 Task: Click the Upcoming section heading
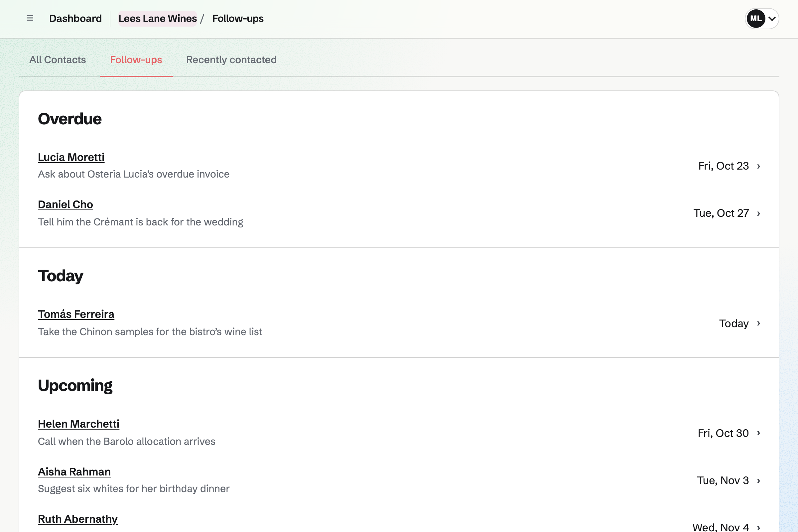pyautogui.click(x=75, y=386)
